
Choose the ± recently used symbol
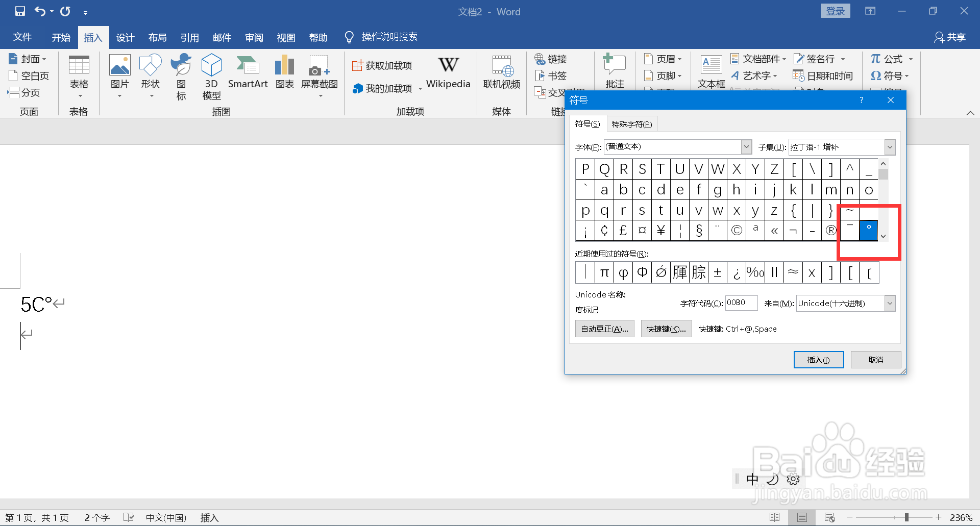click(718, 272)
